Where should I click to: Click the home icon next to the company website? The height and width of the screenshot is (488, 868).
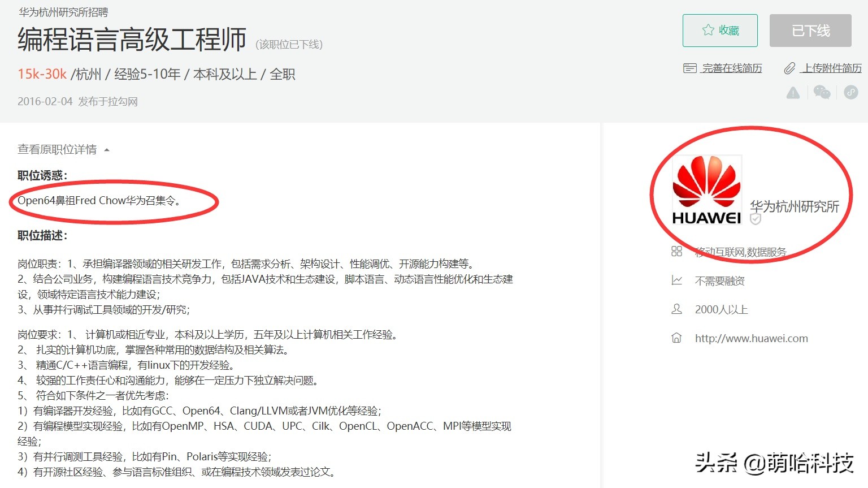tap(676, 338)
